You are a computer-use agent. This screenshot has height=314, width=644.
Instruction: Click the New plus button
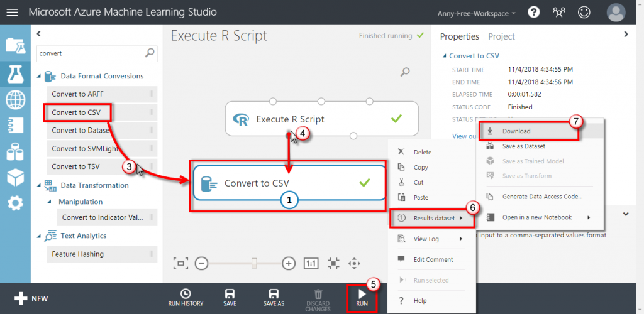pos(31,298)
